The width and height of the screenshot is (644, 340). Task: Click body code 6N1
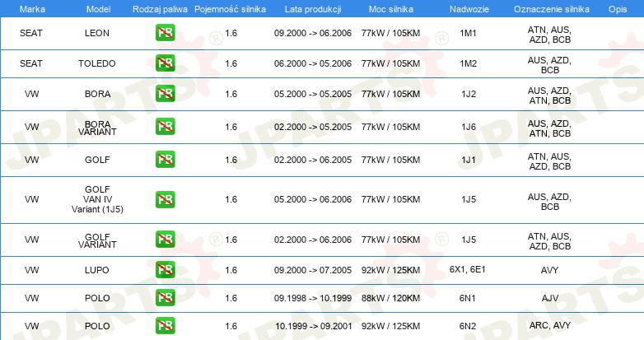(x=468, y=298)
